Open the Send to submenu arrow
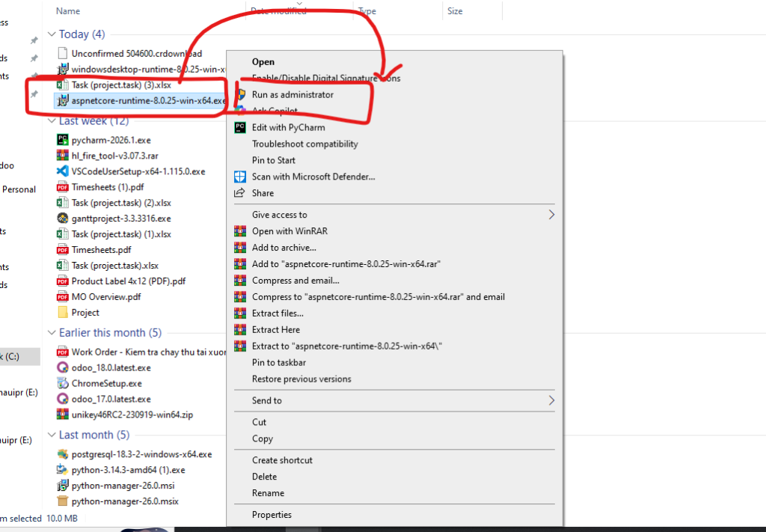The width and height of the screenshot is (766, 532). 551,400
